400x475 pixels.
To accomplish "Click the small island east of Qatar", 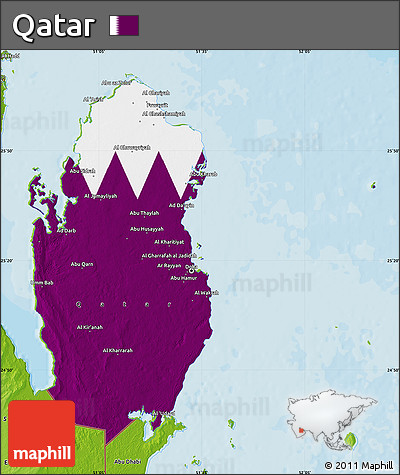I will point(374,185).
